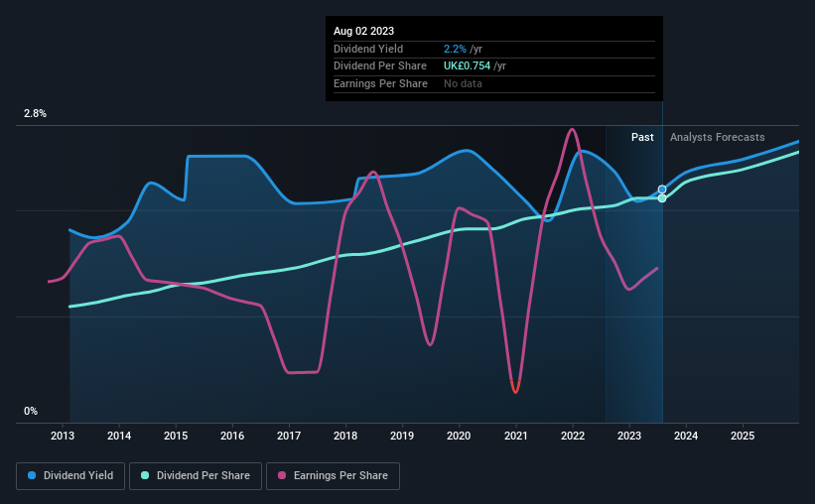
Task: Click the 2014 x-axis label
Action: coord(119,436)
